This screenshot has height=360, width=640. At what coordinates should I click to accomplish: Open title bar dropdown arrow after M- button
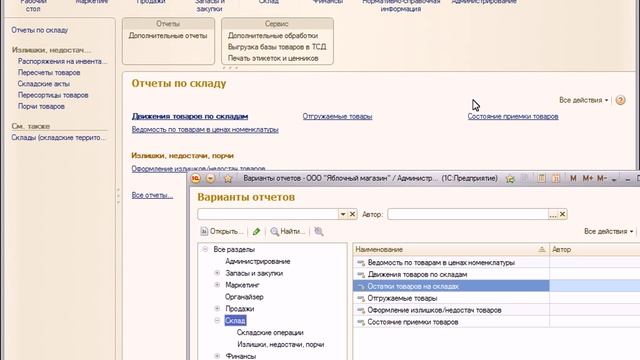(x=614, y=179)
